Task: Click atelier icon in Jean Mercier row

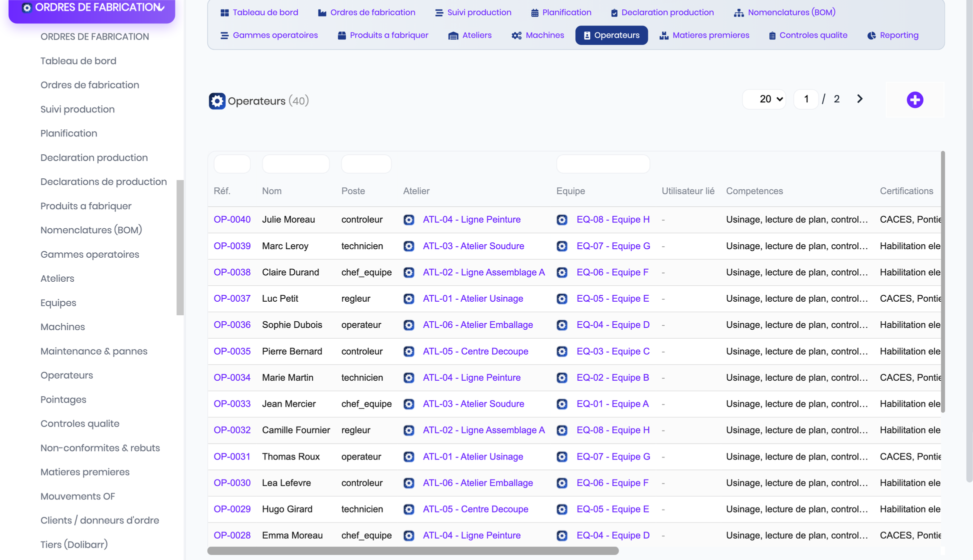Action: click(x=409, y=404)
